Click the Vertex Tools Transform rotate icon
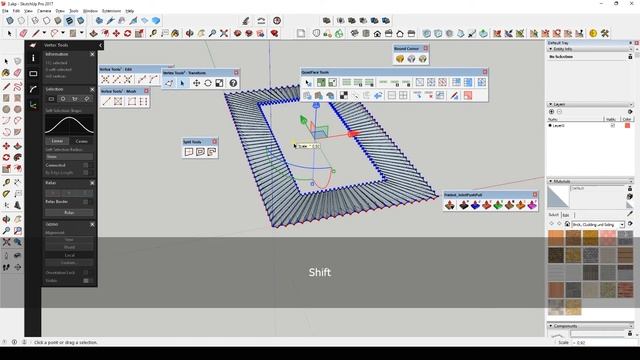640x360 pixels. pyautogui.click(x=208, y=83)
